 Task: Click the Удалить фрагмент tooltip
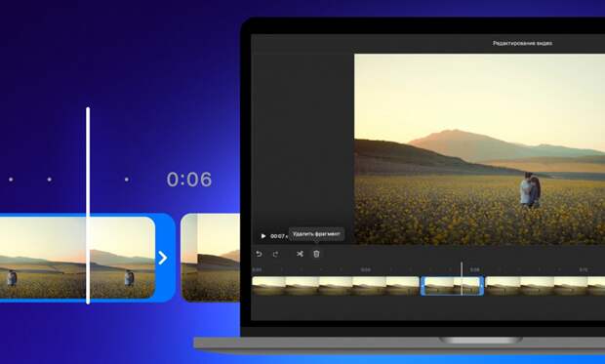[x=316, y=234]
